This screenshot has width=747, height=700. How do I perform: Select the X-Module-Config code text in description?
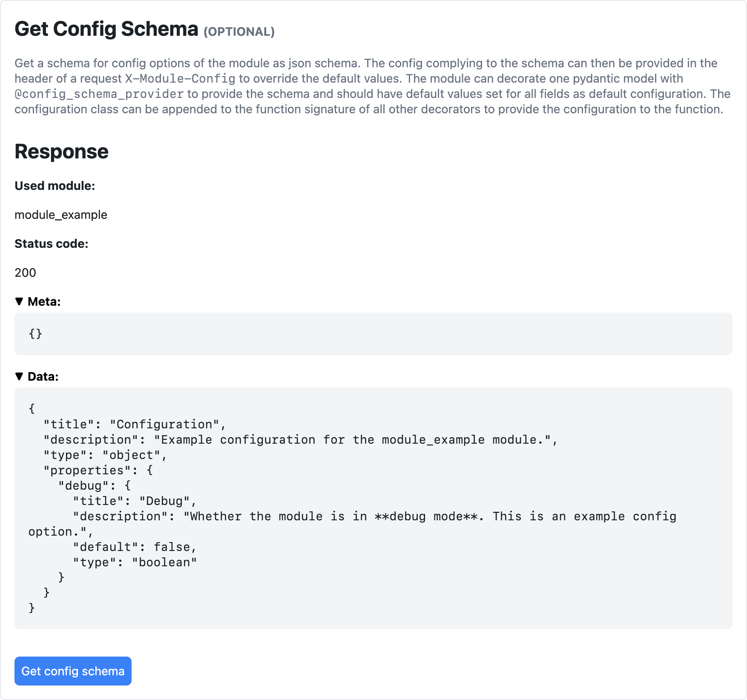click(179, 78)
